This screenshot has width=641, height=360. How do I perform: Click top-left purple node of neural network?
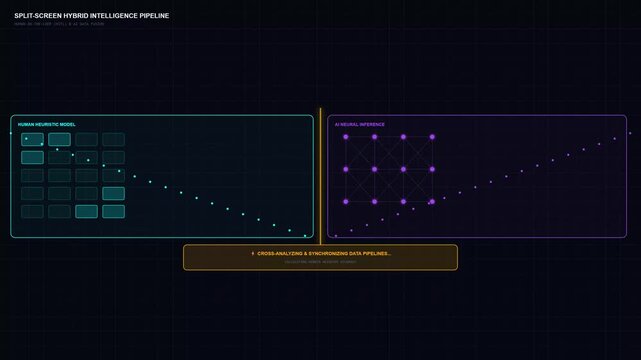(x=346, y=137)
